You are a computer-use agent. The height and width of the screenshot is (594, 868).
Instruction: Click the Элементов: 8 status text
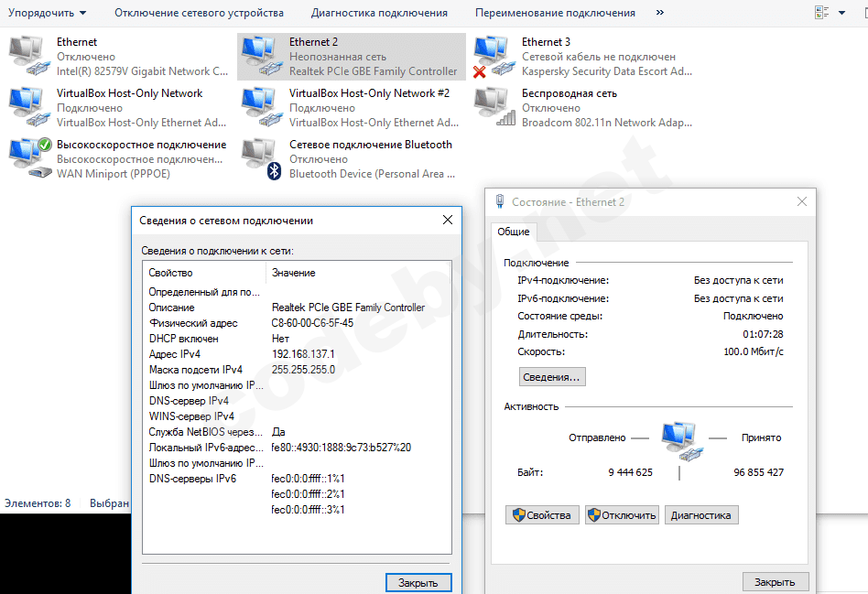38,503
